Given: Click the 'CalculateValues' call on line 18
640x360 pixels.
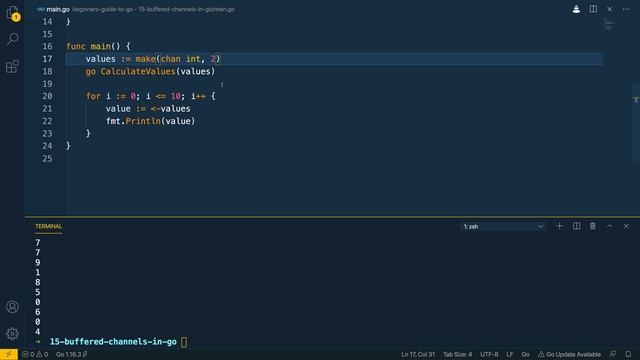Looking at the screenshot, I should pyautogui.click(x=138, y=71).
